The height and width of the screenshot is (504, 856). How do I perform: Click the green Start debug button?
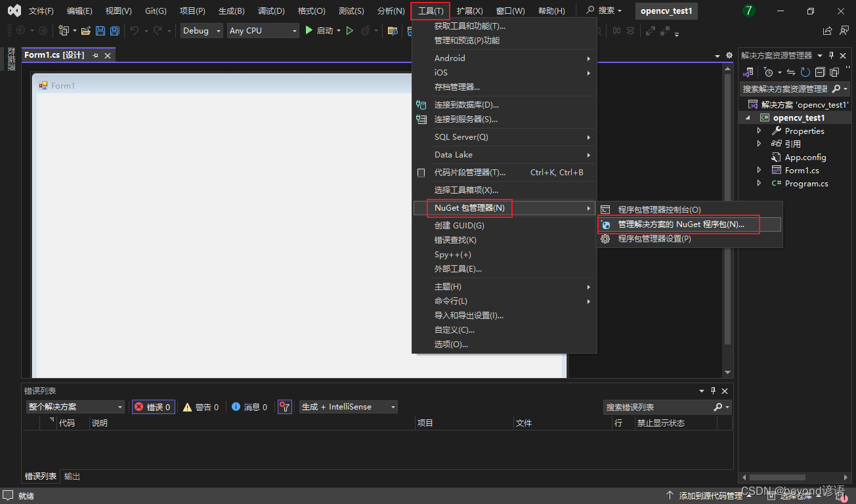click(319, 31)
